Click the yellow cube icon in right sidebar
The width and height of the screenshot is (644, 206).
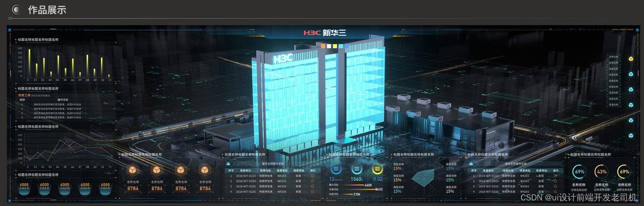coord(631,59)
